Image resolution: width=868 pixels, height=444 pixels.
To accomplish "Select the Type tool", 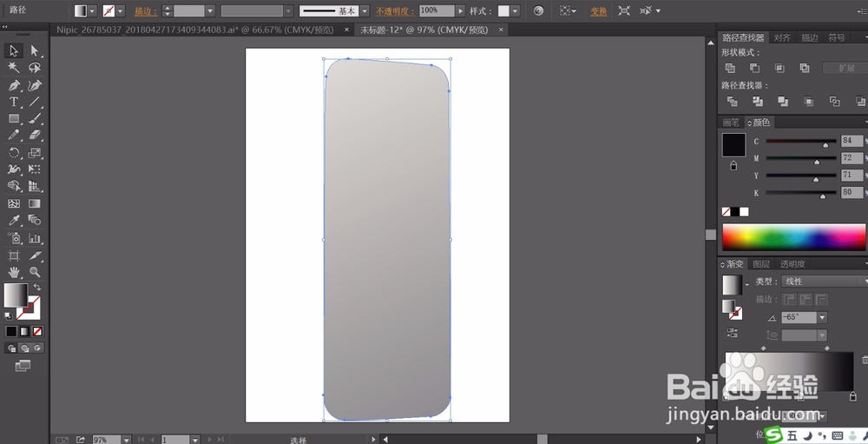I will click(14, 102).
